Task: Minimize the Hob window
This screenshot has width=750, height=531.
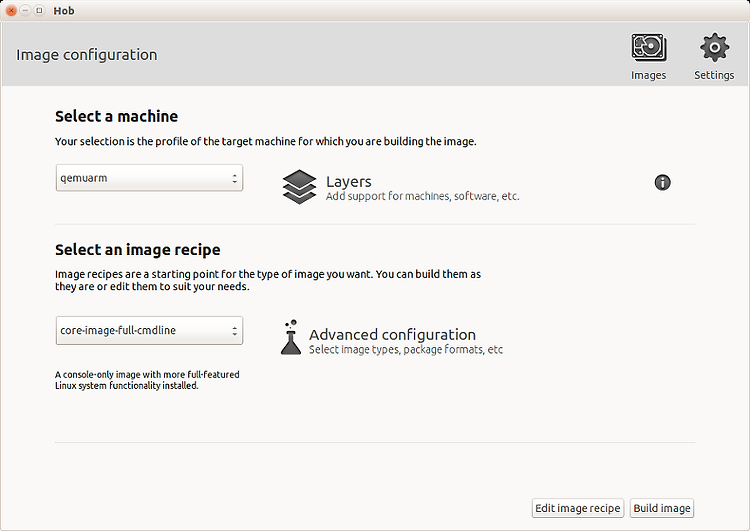Action: [x=25, y=11]
